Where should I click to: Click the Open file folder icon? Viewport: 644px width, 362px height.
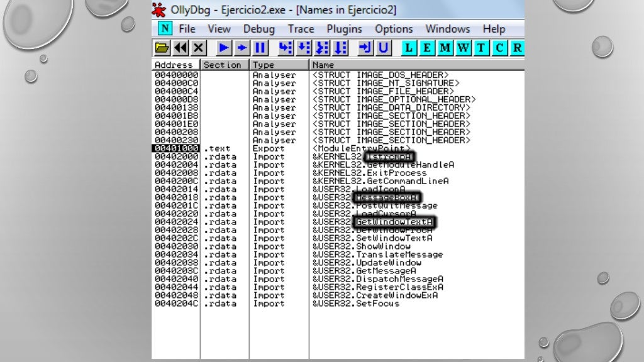tap(162, 48)
